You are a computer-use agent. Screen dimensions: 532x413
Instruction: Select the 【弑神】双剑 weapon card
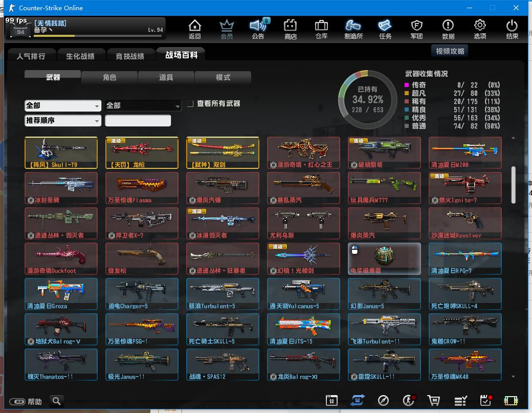click(223, 153)
